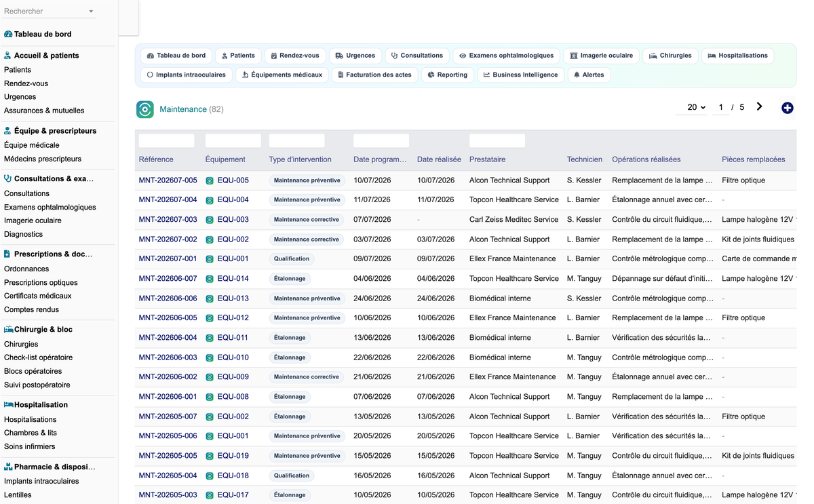814x504 pixels.
Task: Open Soins infirmiers in sidebar
Action: (30, 446)
